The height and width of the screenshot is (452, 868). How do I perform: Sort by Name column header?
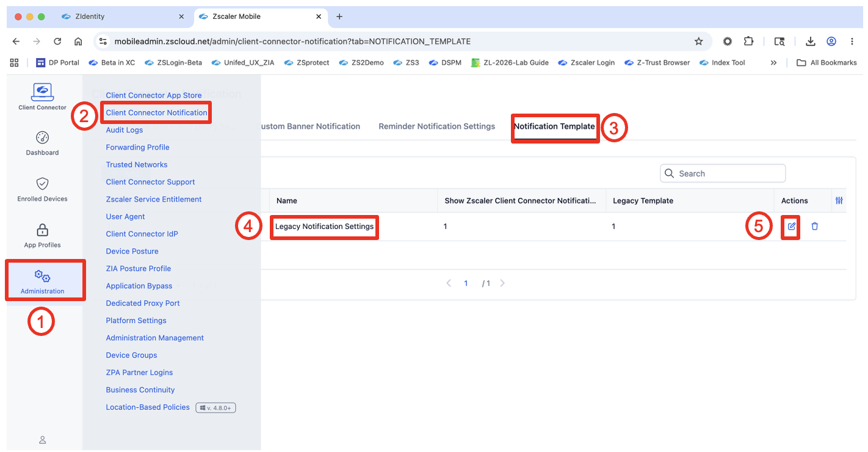[287, 200]
